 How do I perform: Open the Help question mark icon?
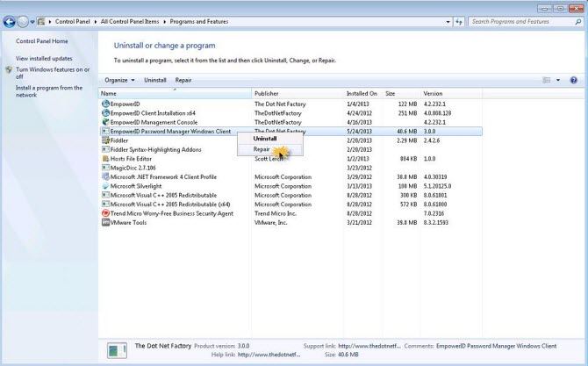click(573, 80)
